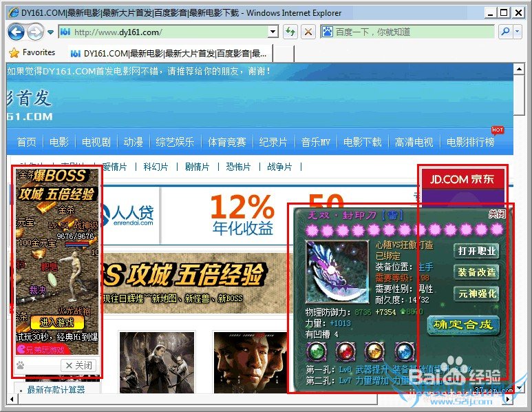Open the recent pages dropdown arrow
The width and height of the screenshot is (532, 412).
(50, 32)
